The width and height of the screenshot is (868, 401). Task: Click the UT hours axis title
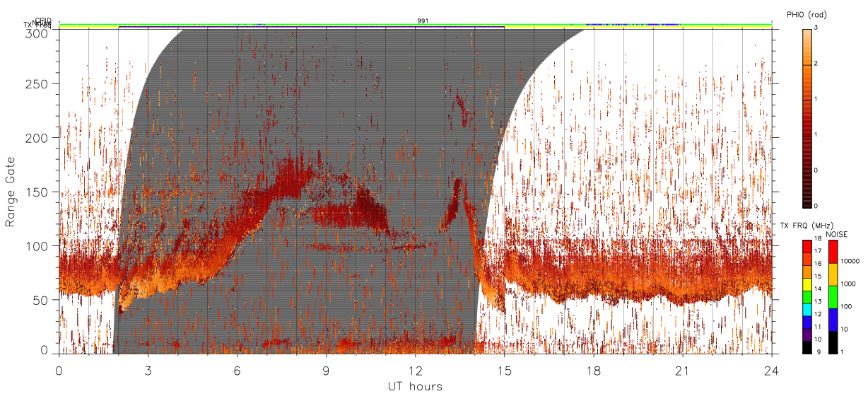(415, 387)
